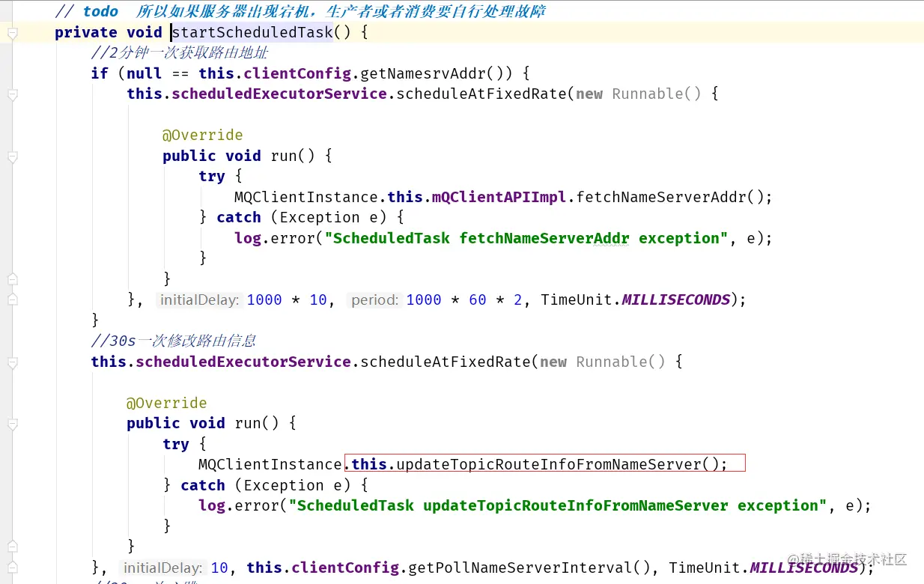Click fold-end marker on the 'period: 1000 * 60 * 2' line
This screenshot has height=584, width=924.
click(12, 299)
